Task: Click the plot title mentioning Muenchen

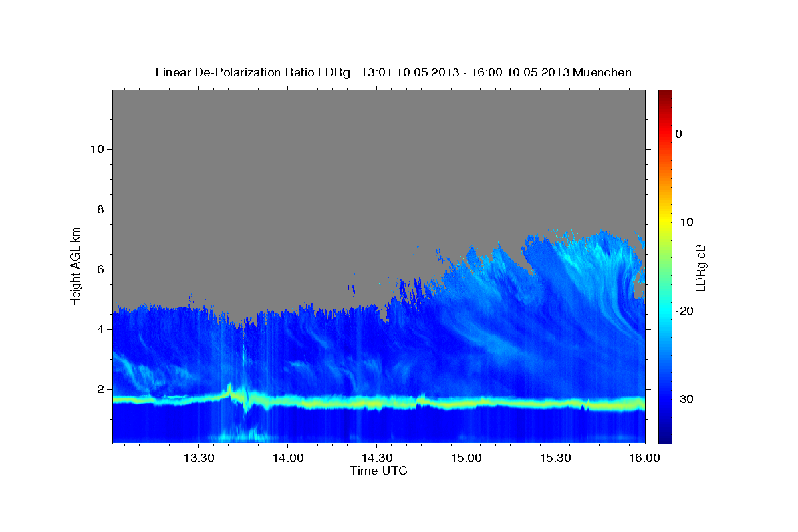Action: pyautogui.click(x=393, y=72)
